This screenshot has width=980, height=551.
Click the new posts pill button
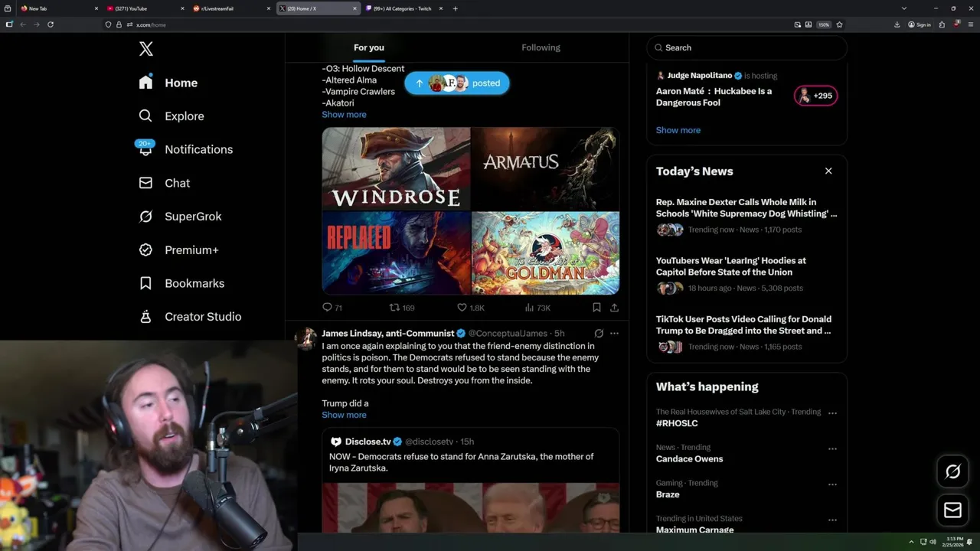[457, 83]
